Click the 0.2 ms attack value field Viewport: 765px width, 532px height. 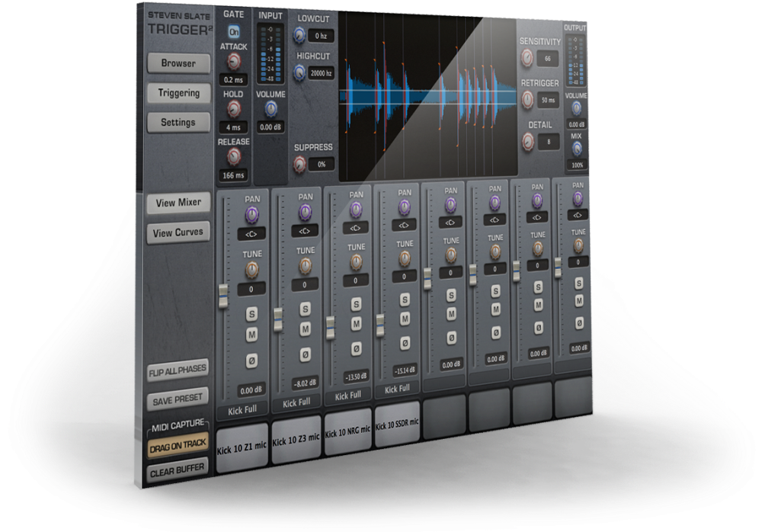click(234, 79)
